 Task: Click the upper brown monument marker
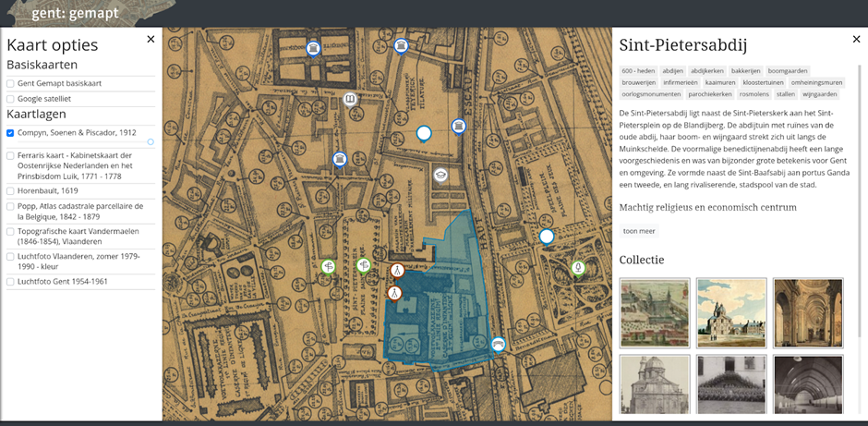coord(396,271)
